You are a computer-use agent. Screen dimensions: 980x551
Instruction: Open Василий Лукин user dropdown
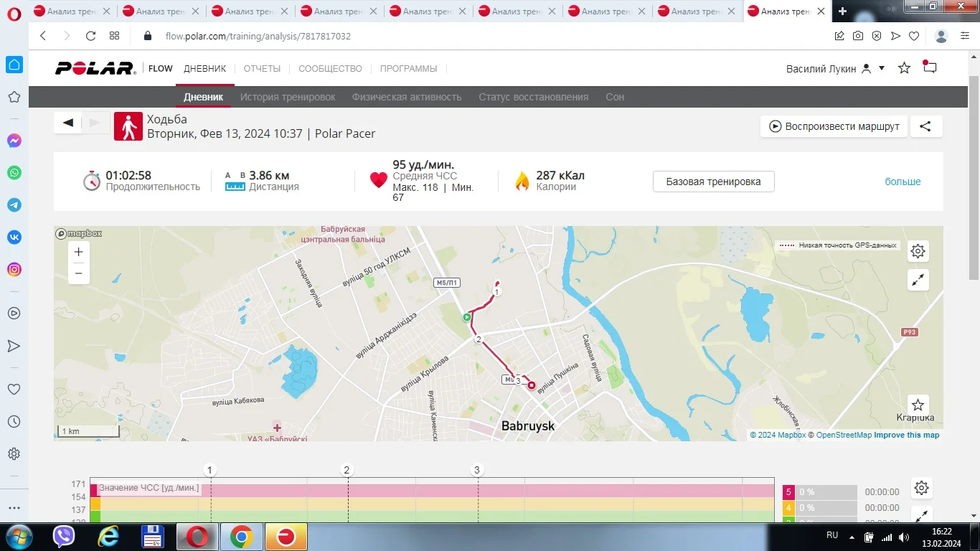[x=836, y=69]
